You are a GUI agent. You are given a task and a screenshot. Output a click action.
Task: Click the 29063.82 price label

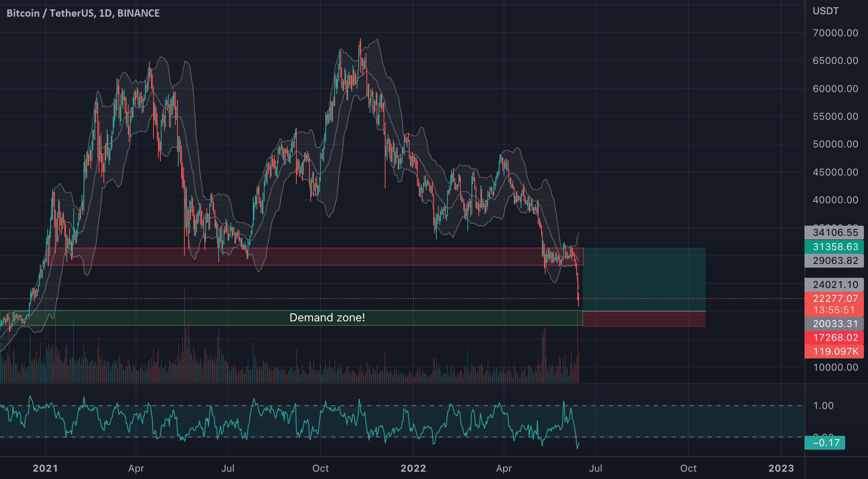(835, 261)
